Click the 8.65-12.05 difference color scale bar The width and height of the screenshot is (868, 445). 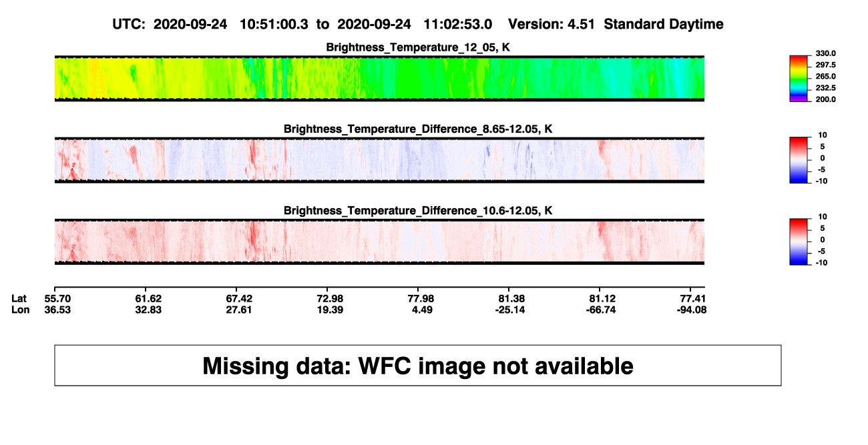coord(800,160)
